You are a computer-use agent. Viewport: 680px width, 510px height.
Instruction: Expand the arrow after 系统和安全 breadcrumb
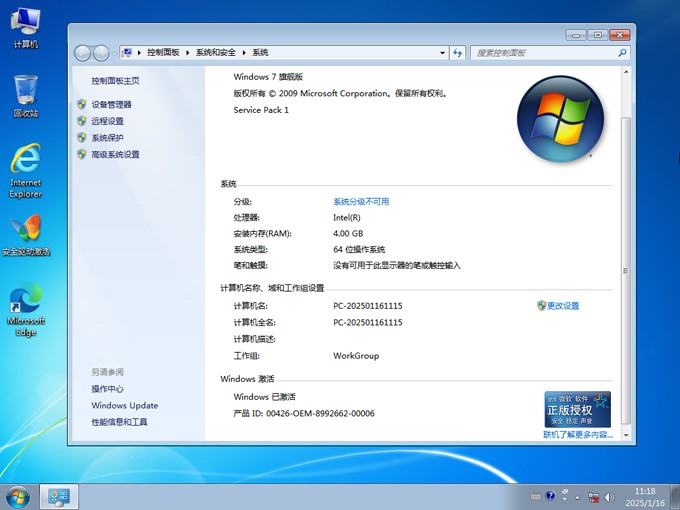point(244,53)
